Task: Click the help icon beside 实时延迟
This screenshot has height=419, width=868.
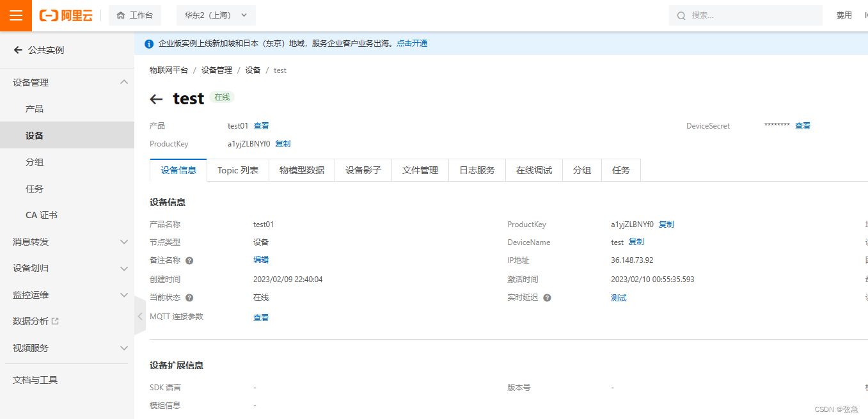Action: (x=547, y=298)
